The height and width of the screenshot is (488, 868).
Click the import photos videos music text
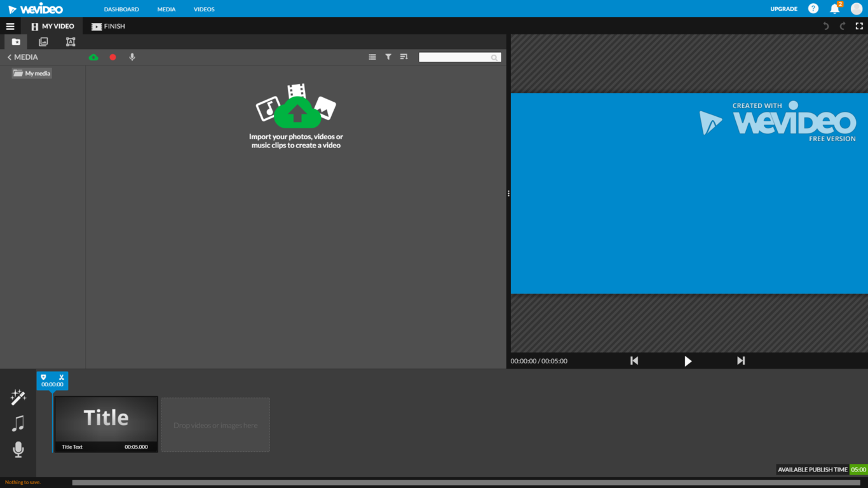[x=296, y=141]
